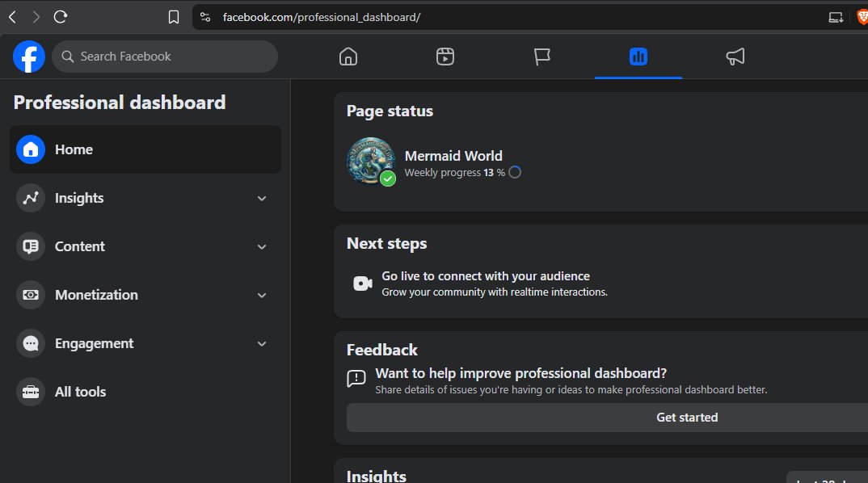Click the Go live camera icon

coord(363,283)
